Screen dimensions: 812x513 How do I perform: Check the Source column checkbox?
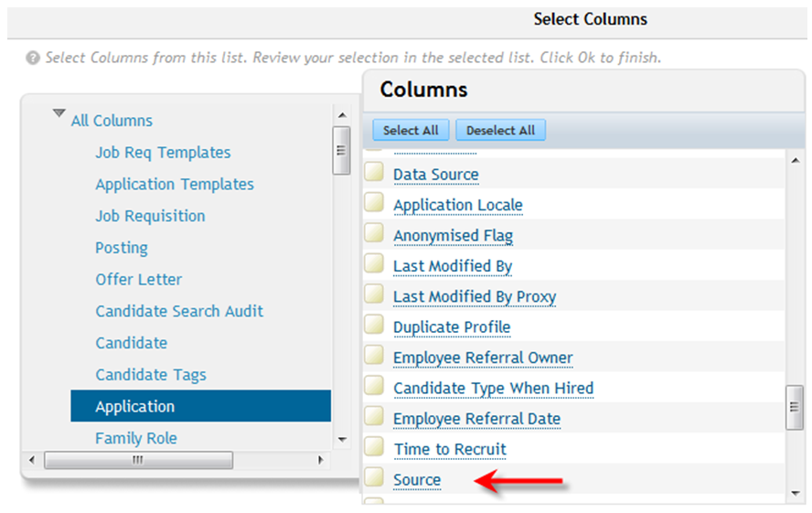click(x=374, y=478)
